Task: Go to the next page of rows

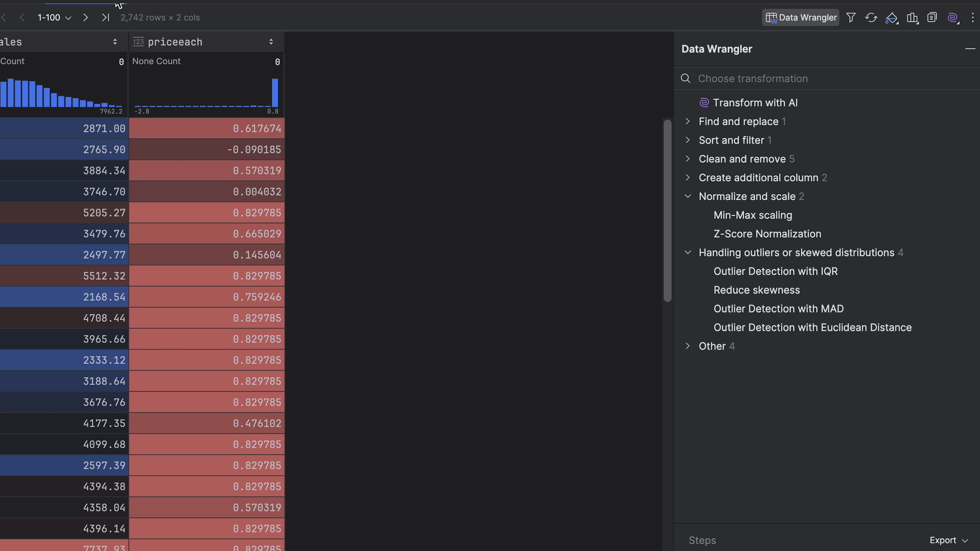Action: point(85,18)
